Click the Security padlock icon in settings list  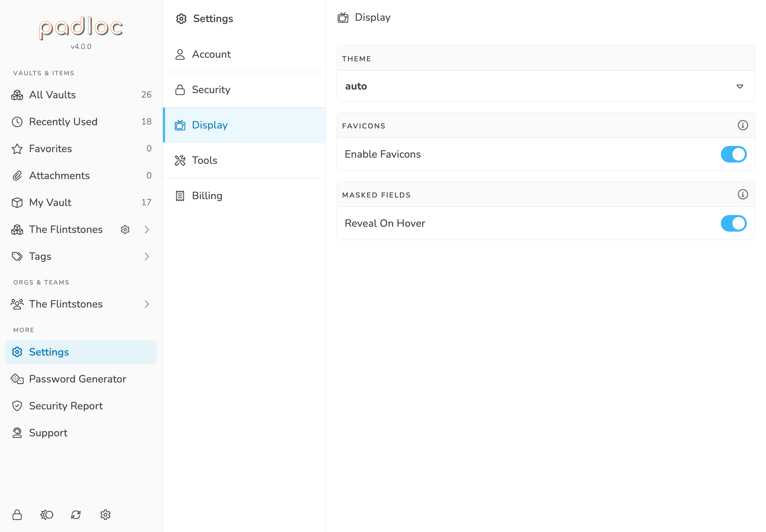[x=180, y=90]
